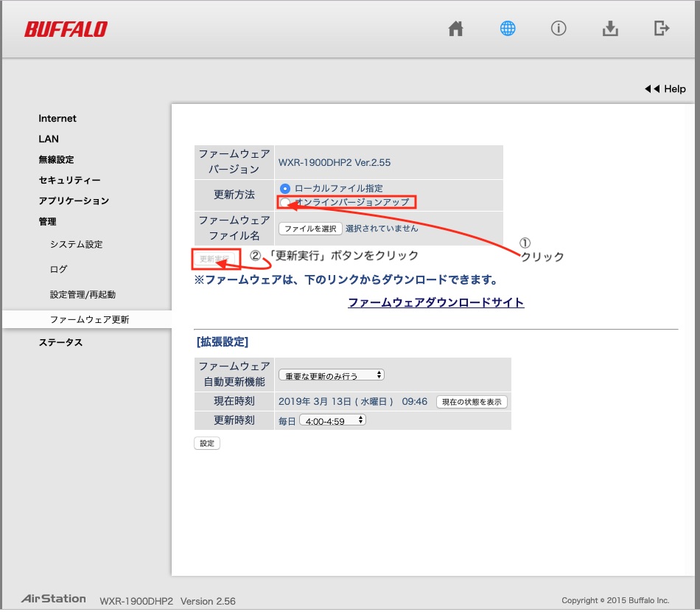The height and width of the screenshot is (612, 700).
Task: Click Copyright 2015 Buffalo Inc. text
Action: (615, 601)
